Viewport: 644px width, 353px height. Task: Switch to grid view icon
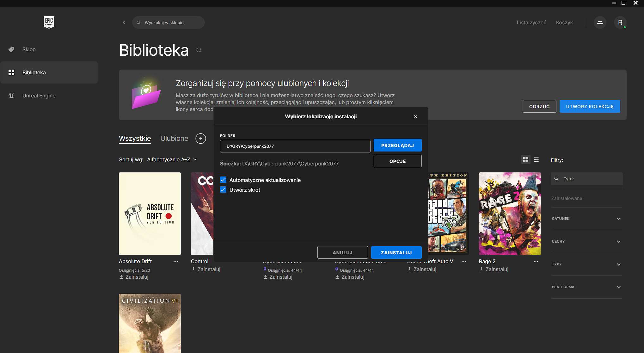(526, 159)
